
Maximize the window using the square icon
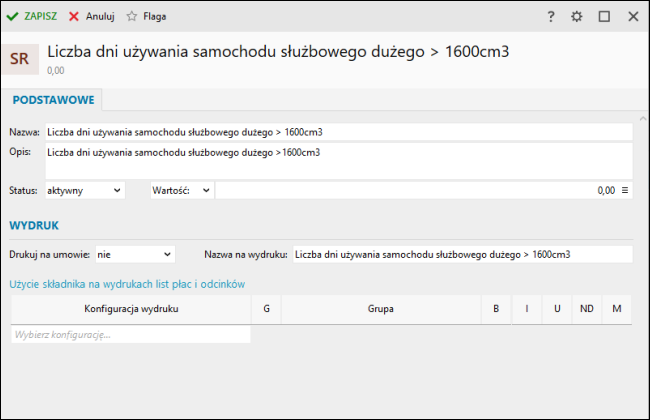coord(604,17)
